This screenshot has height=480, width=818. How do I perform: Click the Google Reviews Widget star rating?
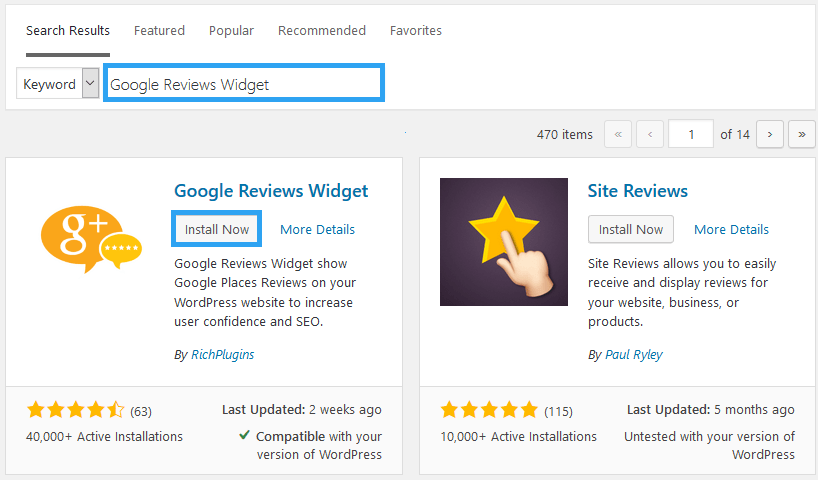click(76, 410)
